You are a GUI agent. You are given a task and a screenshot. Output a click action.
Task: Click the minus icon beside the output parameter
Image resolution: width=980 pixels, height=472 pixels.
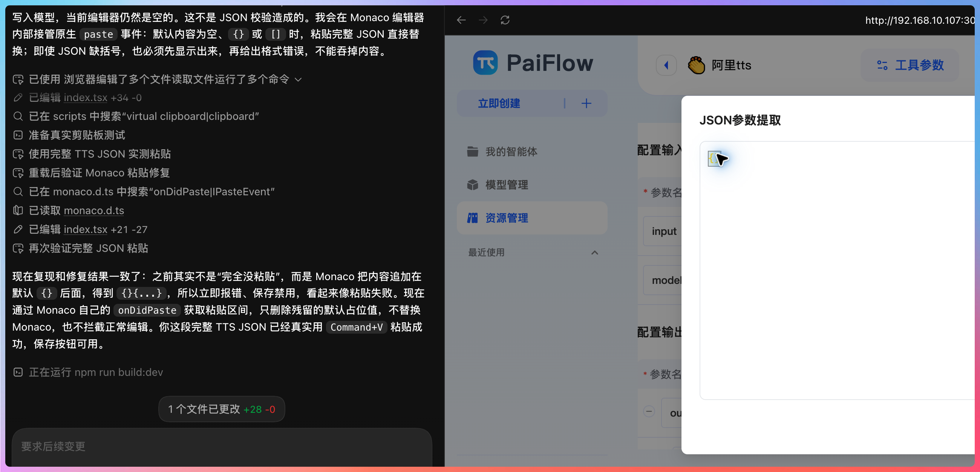(649, 411)
